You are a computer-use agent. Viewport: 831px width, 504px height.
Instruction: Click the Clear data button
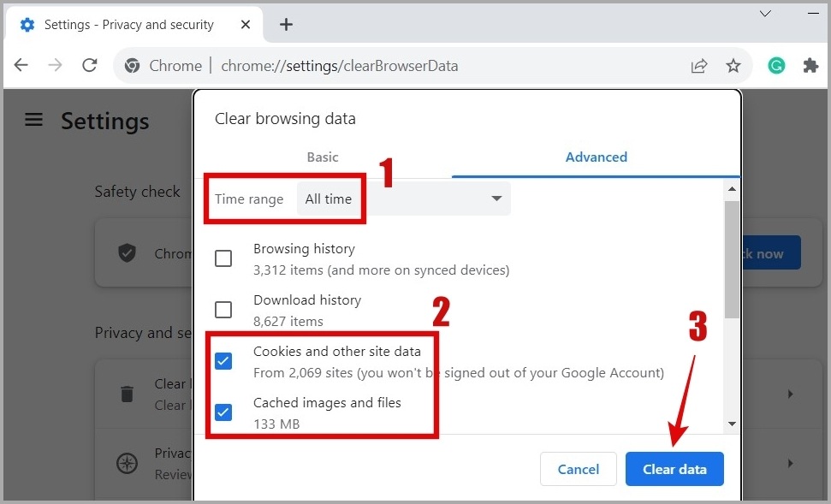tap(674, 469)
